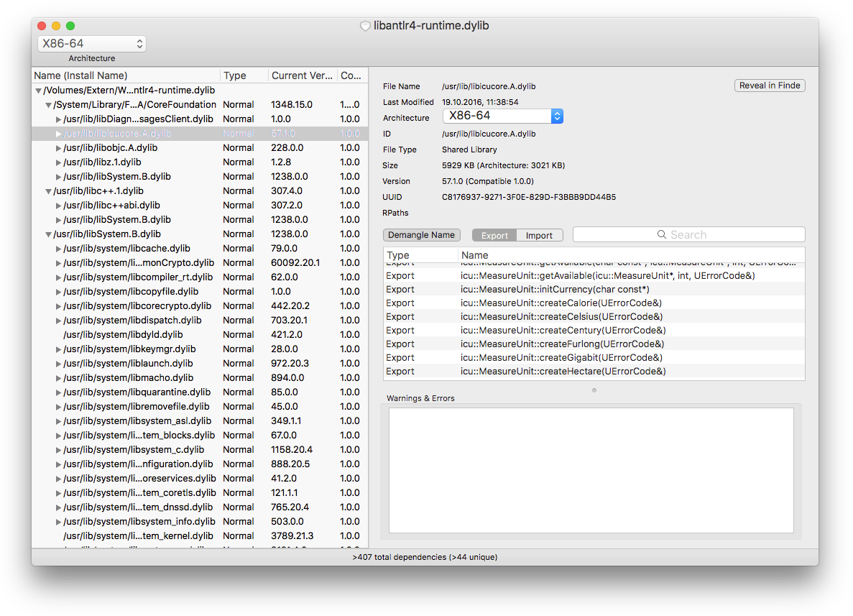
Task: Collapse the top-level /usr/lib/libSystem.B.dylib node
Action: click(x=48, y=234)
